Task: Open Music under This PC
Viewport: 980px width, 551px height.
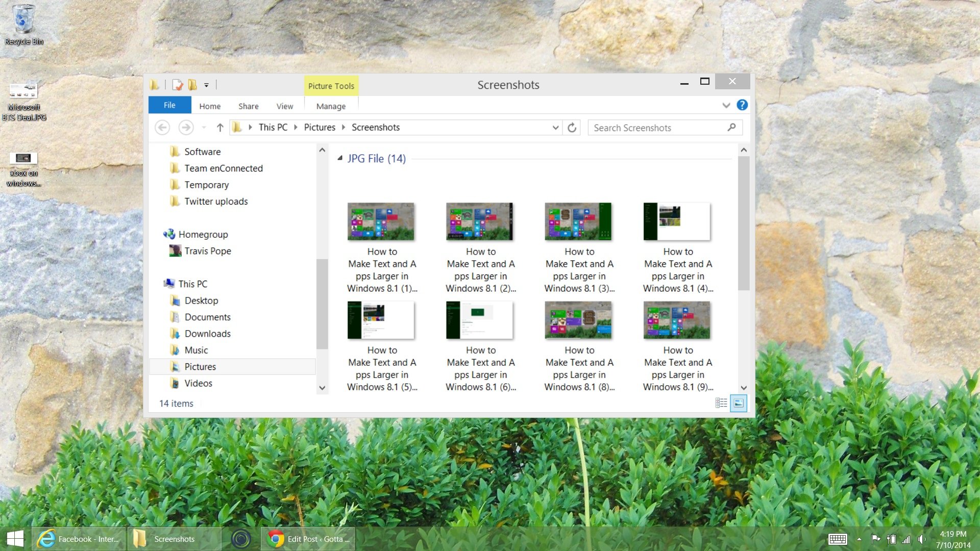Action: 196,350
